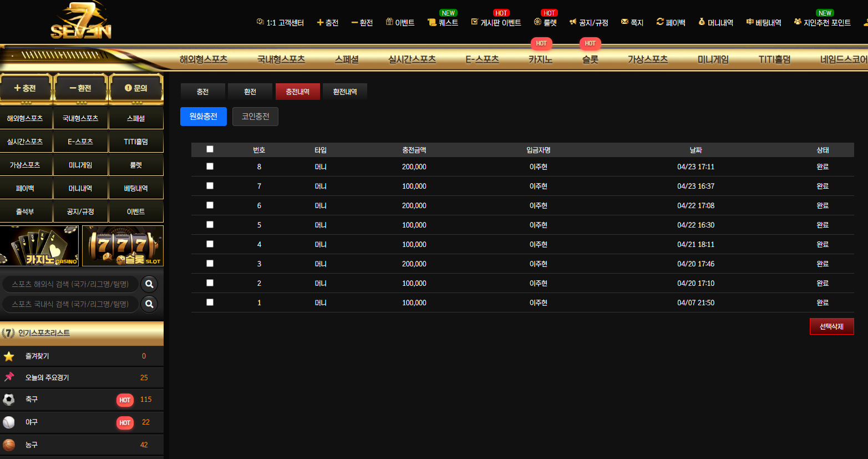This screenshot has width=868, height=459.
Task: Select the 코인충전 button
Action: (255, 117)
